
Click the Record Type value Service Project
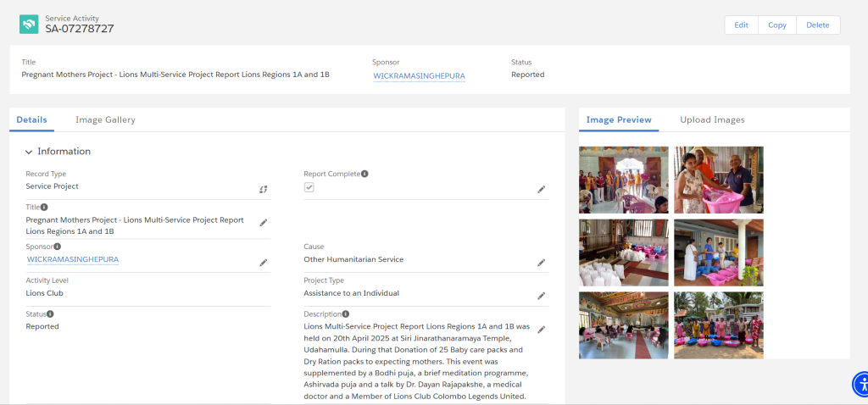pos(52,186)
